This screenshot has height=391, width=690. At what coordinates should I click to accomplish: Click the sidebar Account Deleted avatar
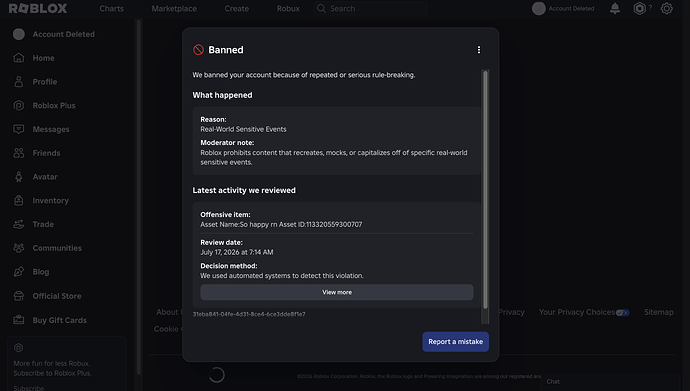pos(19,34)
